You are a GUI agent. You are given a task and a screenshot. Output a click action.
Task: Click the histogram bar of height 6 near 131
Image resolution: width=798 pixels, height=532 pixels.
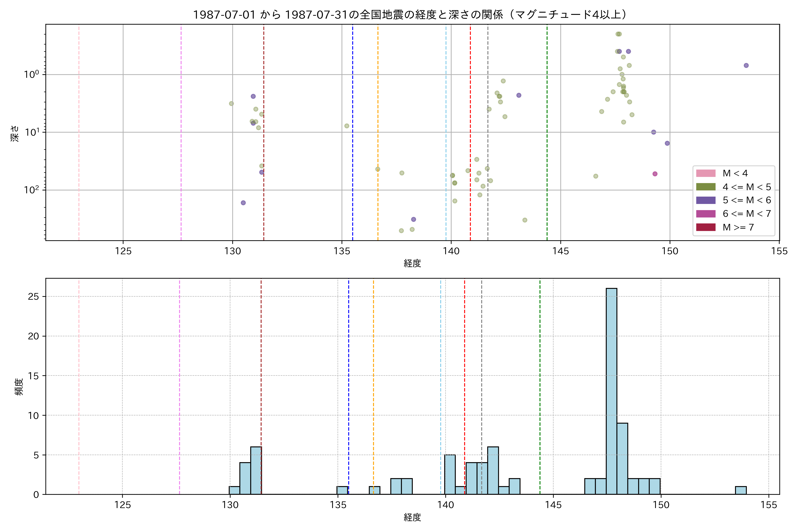click(x=256, y=470)
